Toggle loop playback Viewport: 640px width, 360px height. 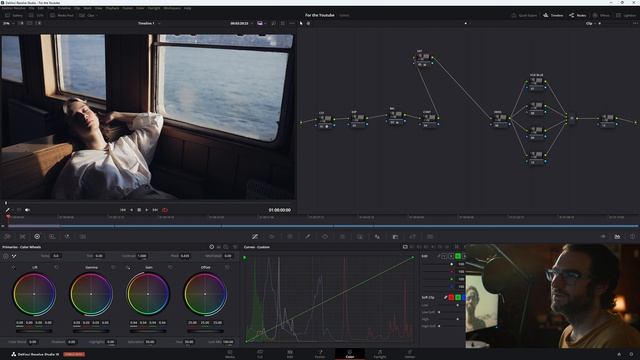tap(165, 210)
